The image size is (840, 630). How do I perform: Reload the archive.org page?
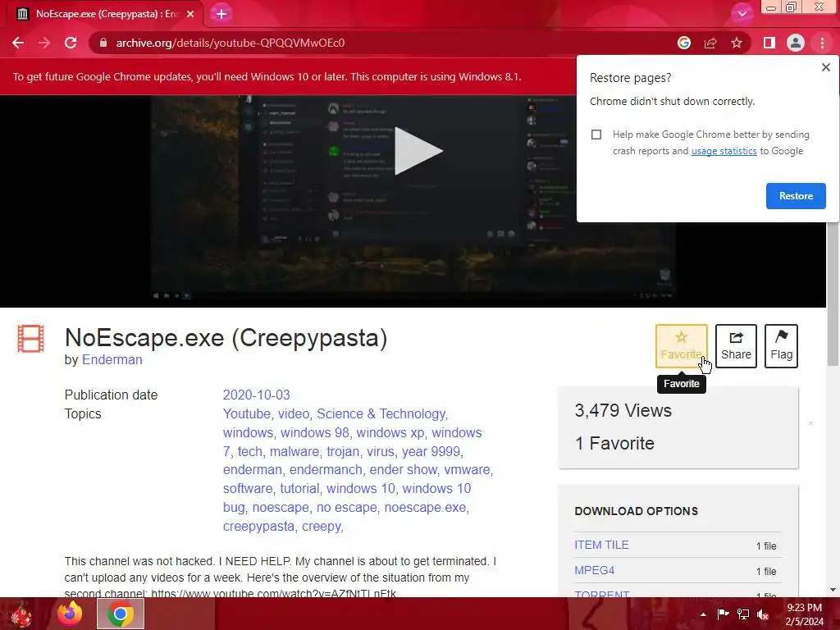tap(71, 43)
